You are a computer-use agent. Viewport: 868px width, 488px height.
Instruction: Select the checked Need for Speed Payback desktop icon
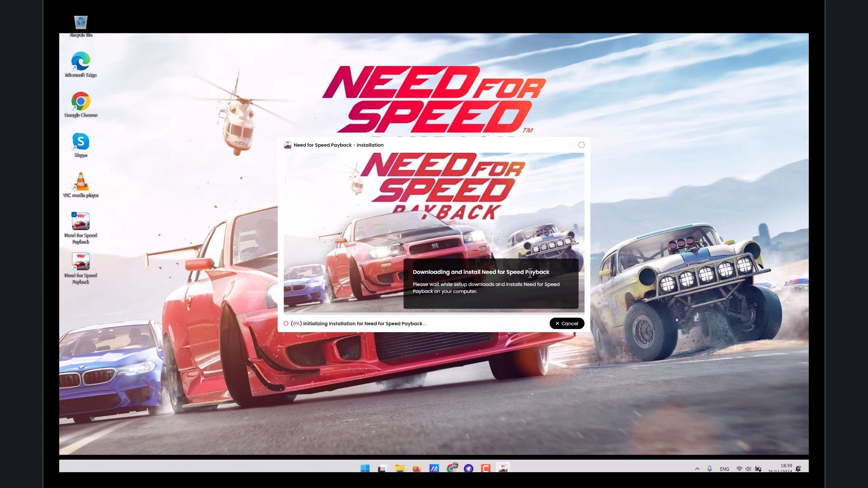click(81, 228)
